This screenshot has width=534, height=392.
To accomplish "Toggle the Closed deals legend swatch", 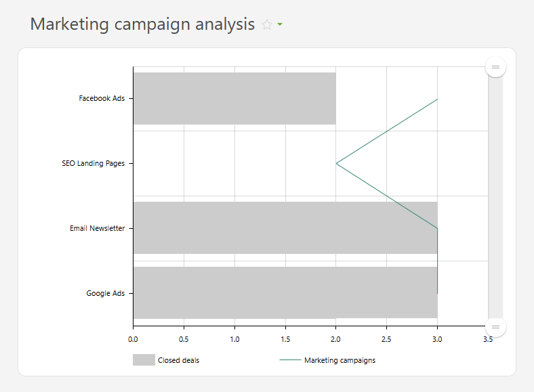I will coord(144,360).
